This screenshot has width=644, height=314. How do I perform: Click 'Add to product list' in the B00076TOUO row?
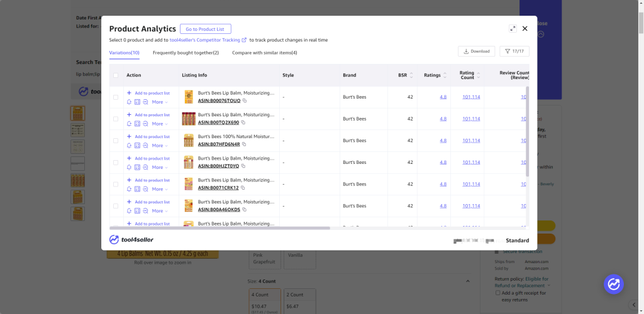[x=148, y=93]
